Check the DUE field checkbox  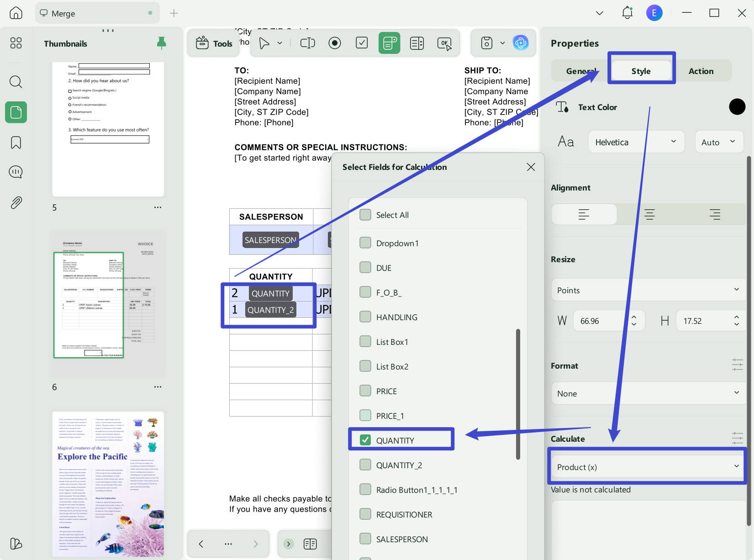[365, 267]
